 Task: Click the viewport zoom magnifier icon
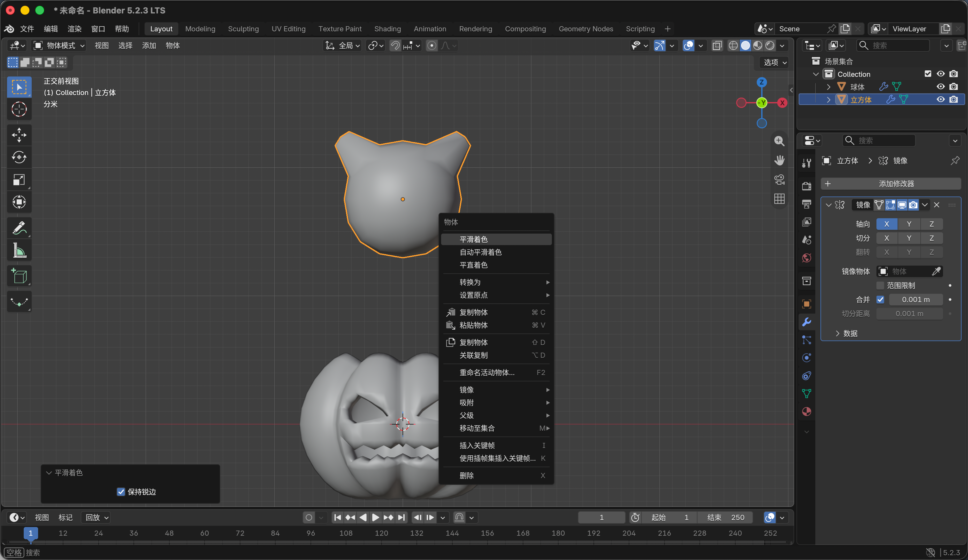pos(779,141)
